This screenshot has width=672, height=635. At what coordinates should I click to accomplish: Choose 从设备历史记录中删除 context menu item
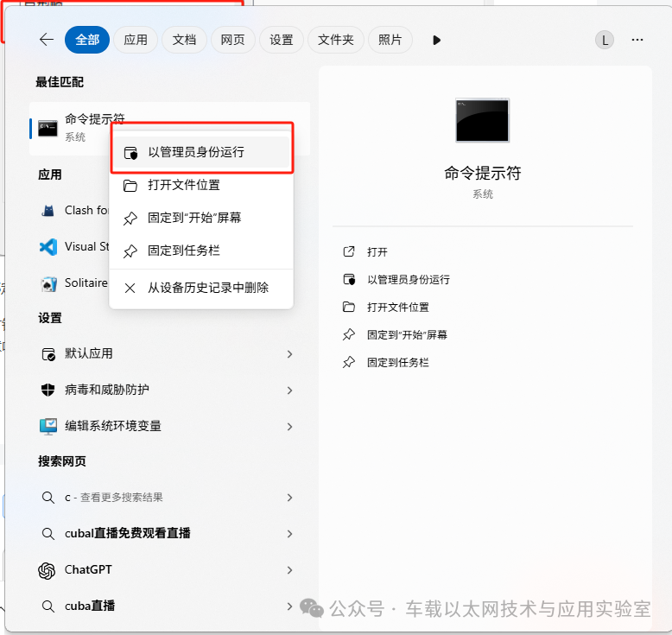pyautogui.click(x=201, y=288)
